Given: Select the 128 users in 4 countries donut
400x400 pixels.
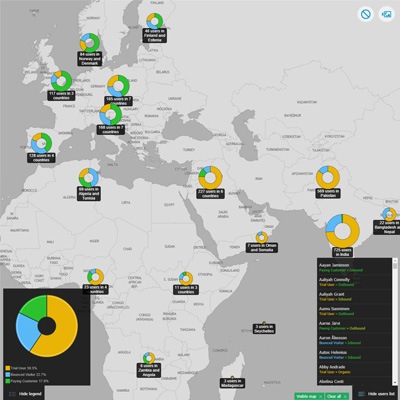Looking at the screenshot, I should pos(41,143).
